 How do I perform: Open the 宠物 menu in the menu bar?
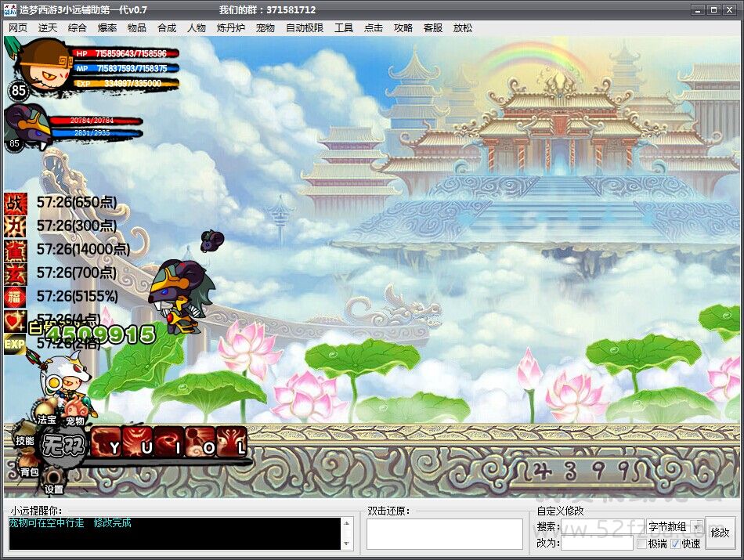tap(265, 28)
